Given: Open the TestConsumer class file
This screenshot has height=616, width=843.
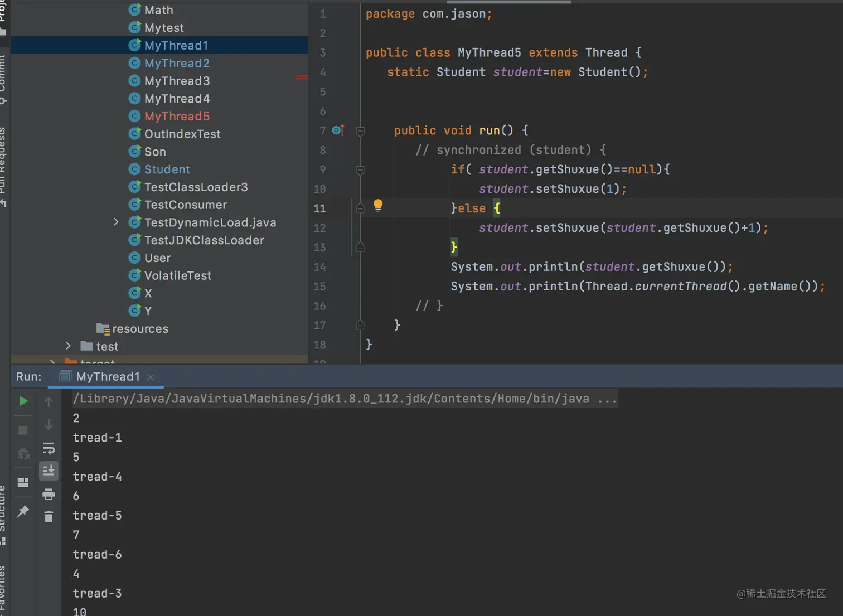Looking at the screenshot, I should point(186,205).
